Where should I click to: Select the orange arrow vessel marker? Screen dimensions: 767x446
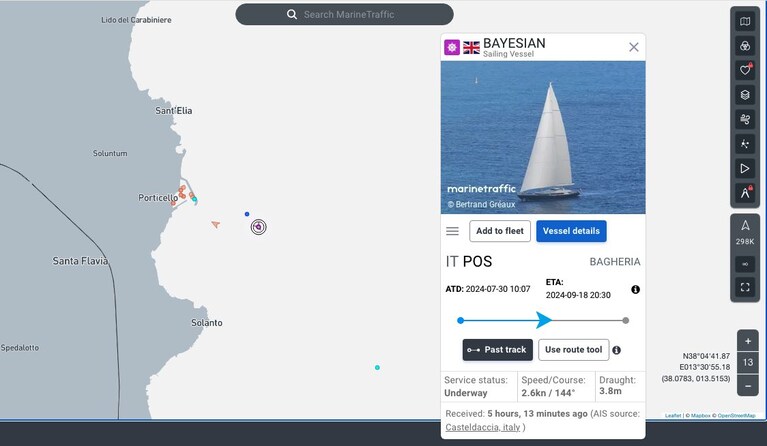[216, 224]
